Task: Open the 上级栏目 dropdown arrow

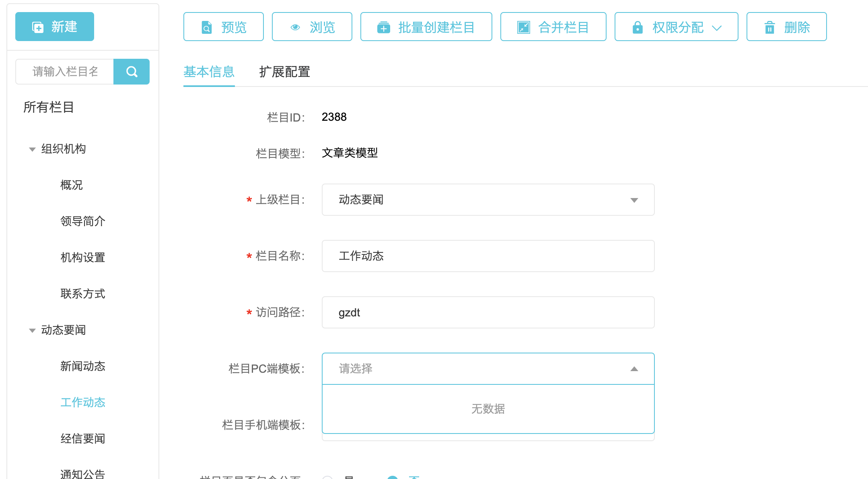Action: tap(634, 200)
